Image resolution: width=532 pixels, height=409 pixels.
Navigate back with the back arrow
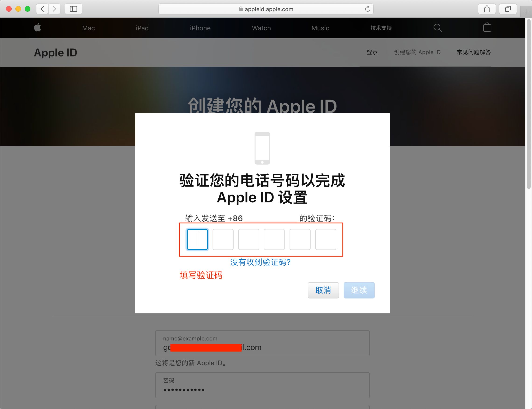pyautogui.click(x=42, y=9)
